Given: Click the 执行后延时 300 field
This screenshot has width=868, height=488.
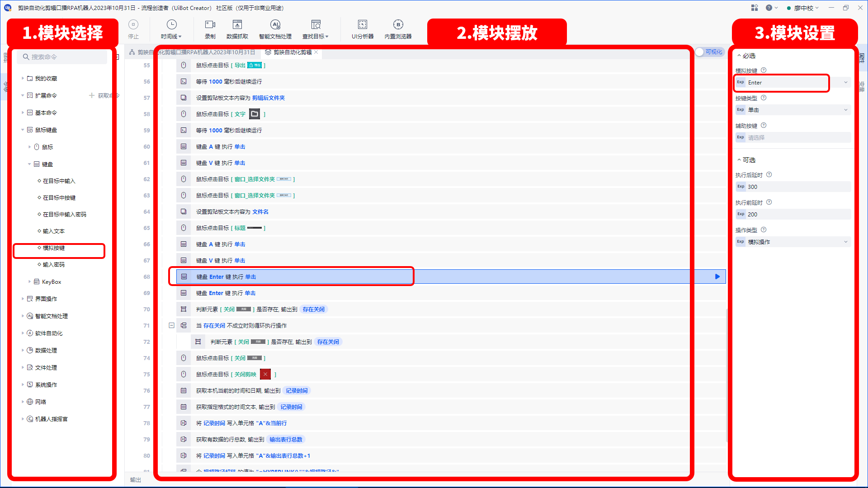Looking at the screenshot, I should pyautogui.click(x=798, y=187).
